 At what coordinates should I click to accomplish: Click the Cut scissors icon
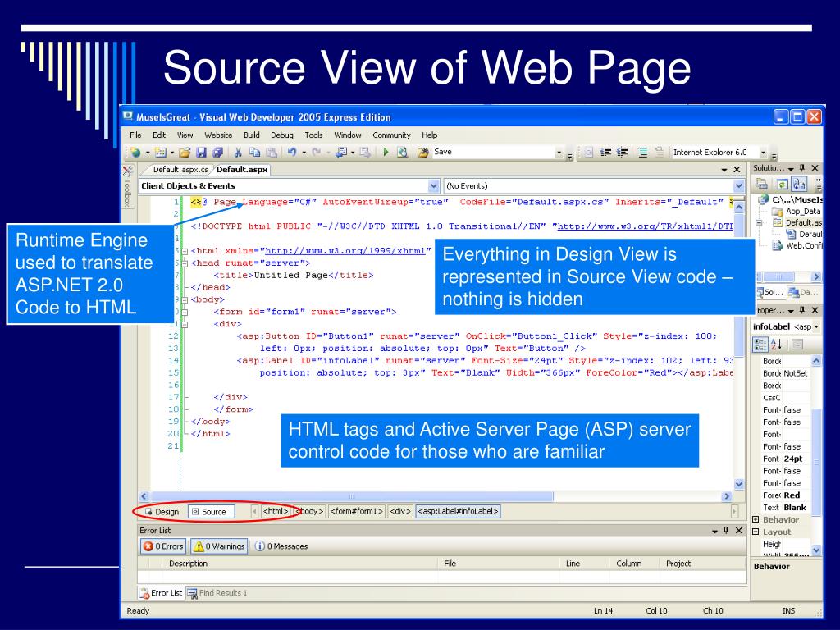tap(239, 153)
